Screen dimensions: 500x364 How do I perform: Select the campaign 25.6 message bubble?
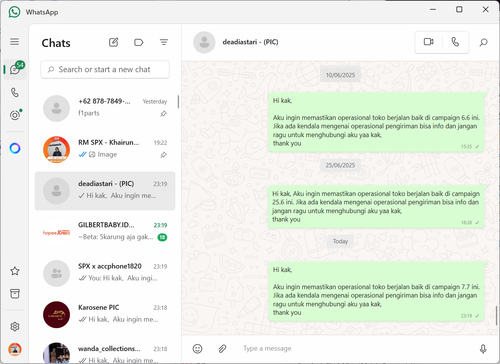coord(376,207)
